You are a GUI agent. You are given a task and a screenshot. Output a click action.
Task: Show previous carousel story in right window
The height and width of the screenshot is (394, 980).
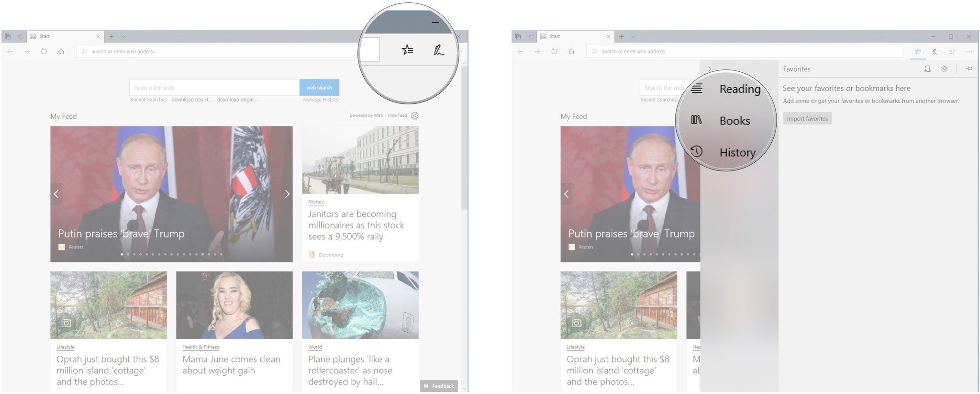566,194
